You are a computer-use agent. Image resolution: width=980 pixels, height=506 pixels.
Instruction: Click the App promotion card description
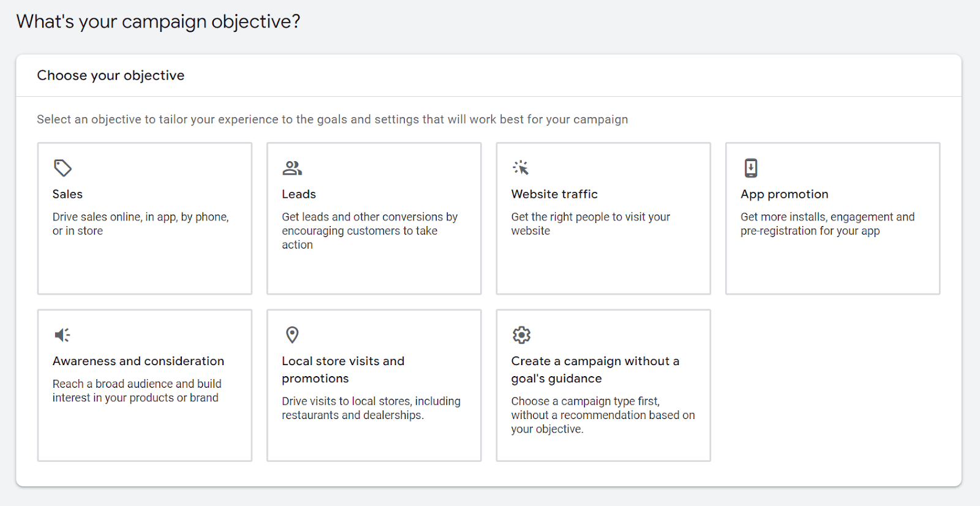827,224
